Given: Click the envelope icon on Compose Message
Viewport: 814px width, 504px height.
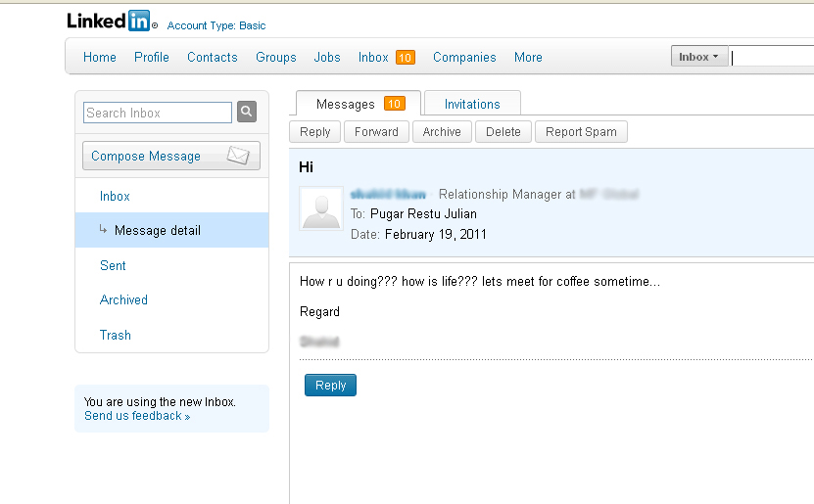Looking at the screenshot, I should (238, 156).
